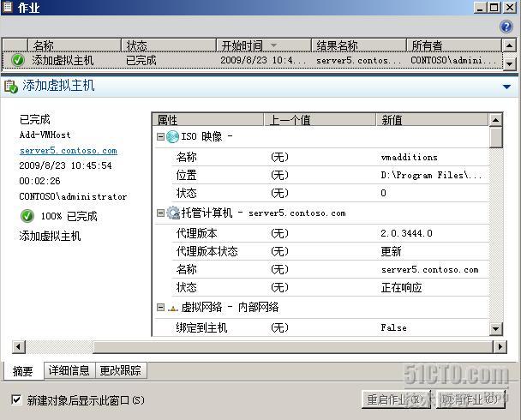521x420 pixels.
Task: Click the horizontal scrollbar thumb
Action: 293,346
